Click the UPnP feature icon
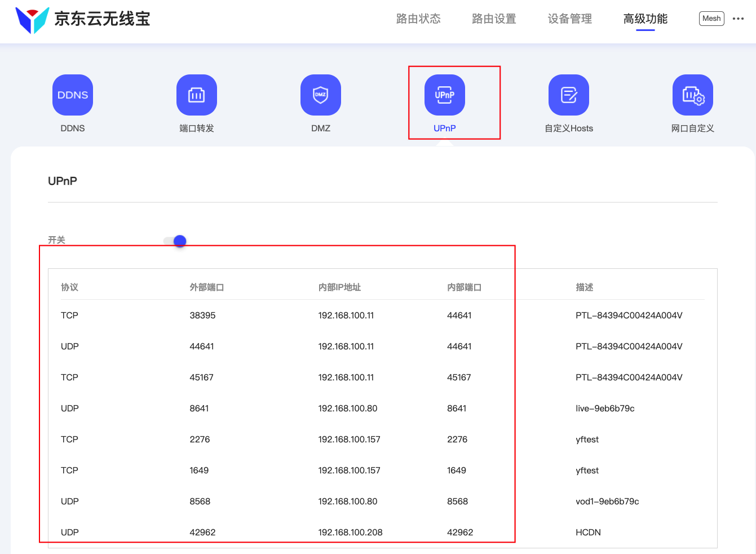 tap(445, 95)
